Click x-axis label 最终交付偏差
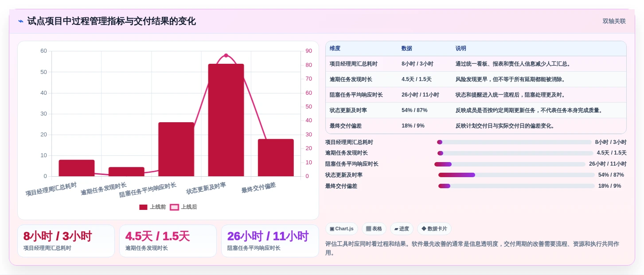This screenshot has height=275, width=644. (259, 188)
